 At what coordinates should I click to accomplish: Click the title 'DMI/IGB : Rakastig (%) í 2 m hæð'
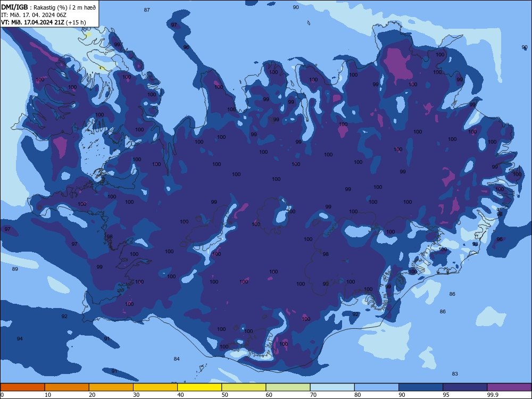[x=48, y=7]
